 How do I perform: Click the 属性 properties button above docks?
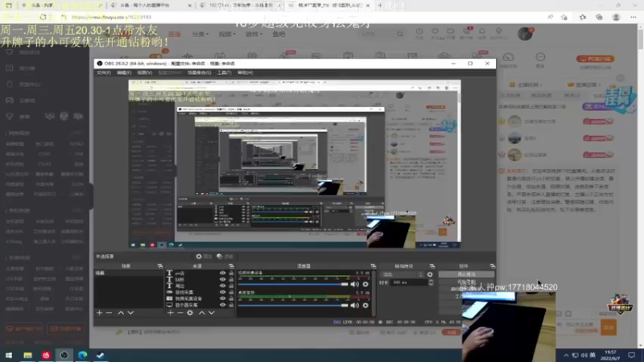coord(204,257)
